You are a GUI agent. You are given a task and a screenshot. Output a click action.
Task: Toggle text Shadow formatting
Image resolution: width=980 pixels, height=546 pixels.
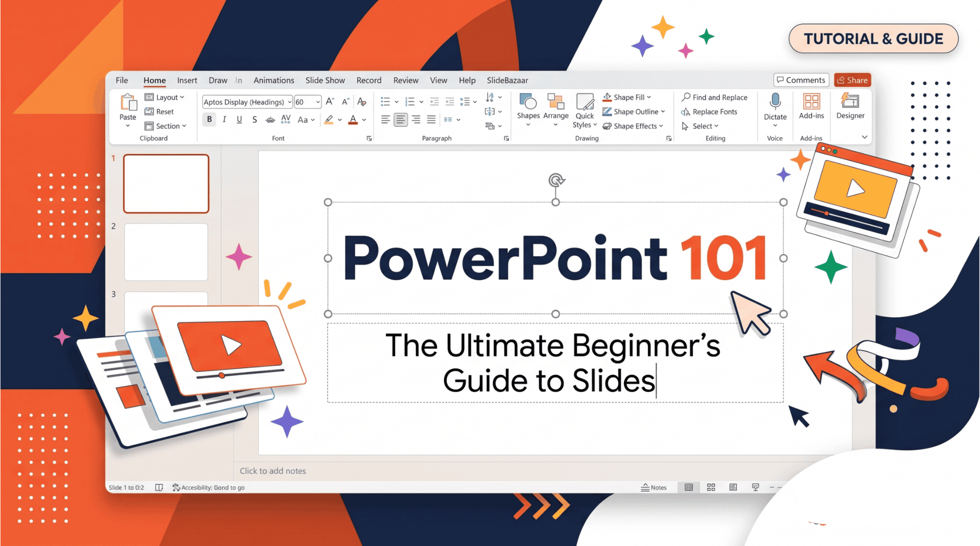[x=255, y=120]
